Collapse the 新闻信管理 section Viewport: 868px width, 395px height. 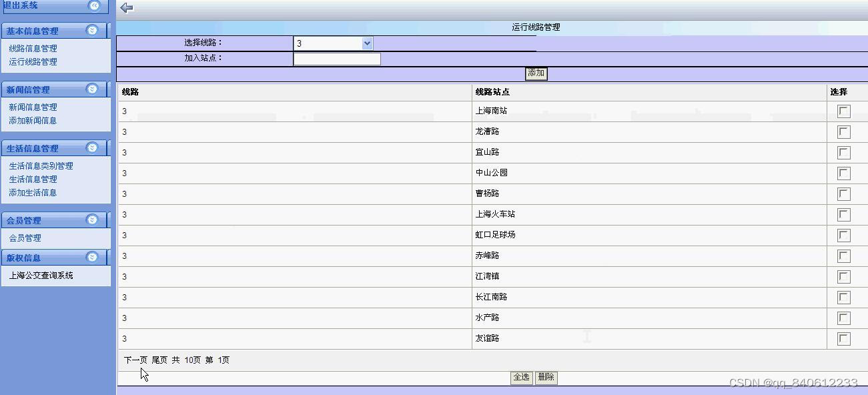92,89
